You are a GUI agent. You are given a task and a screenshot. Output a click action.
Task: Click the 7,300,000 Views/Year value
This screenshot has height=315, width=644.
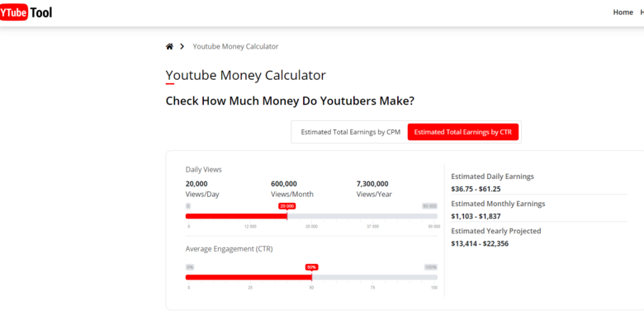372,184
